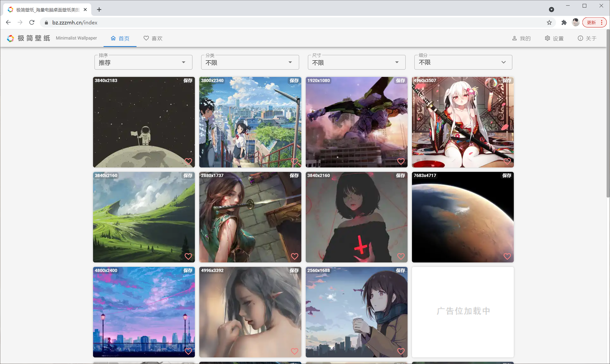
Task: Like the 7683x4717 Mars planet wallpaper
Action: click(x=507, y=256)
